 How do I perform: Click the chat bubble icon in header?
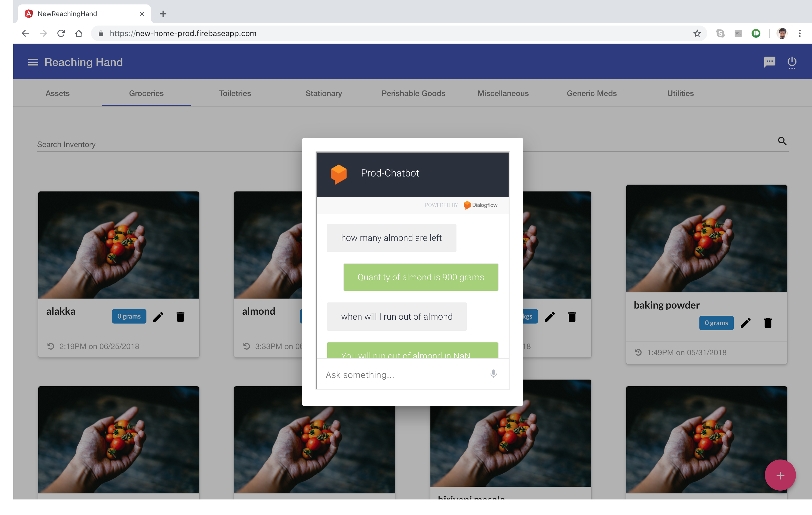[x=769, y=62]
